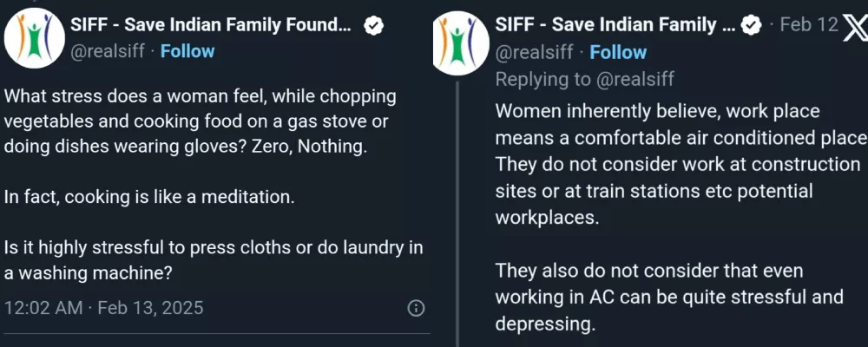The width and height of the screenshot is (868, 347).
Task: Click the verified badge in the left tweet
Action: click(x=373, y=27)
